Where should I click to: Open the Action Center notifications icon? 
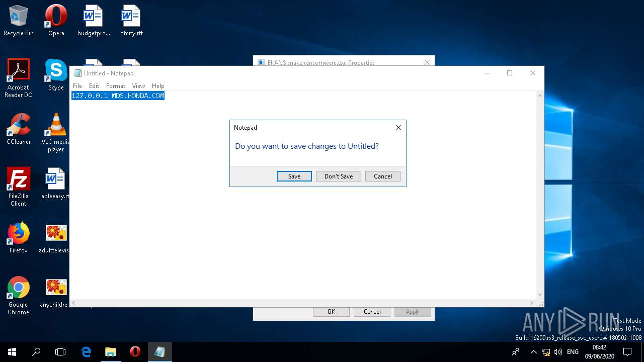[627, 352]
